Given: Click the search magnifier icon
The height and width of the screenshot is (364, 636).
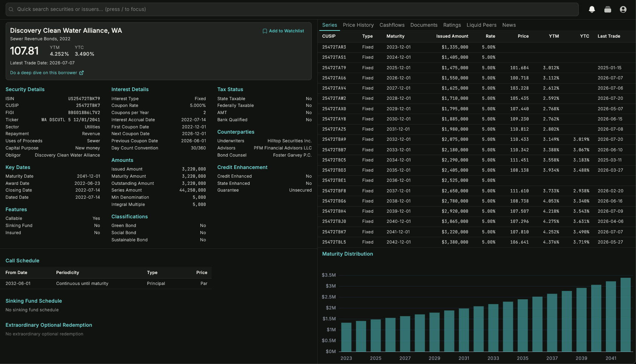Looking at the screenshot, I should click(11, 9).
